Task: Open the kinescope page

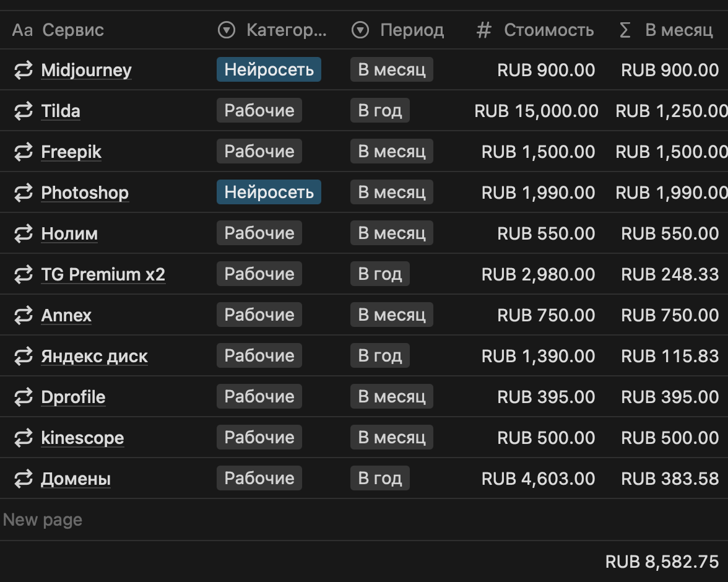Action: tap(82, 438)
